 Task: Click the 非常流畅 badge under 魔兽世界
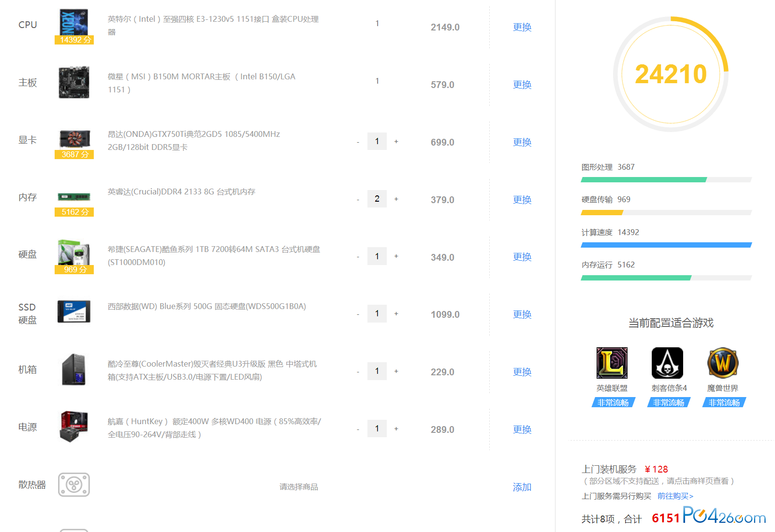click(724, 402)
